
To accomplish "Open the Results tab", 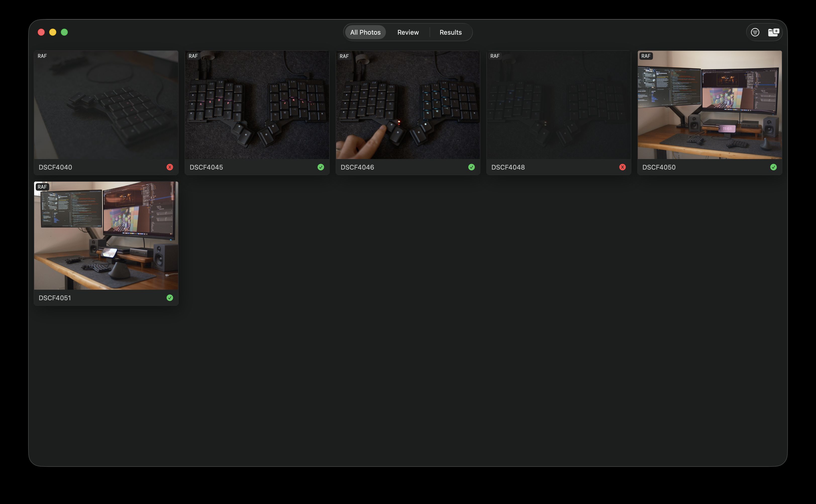I will coord(450,32).
